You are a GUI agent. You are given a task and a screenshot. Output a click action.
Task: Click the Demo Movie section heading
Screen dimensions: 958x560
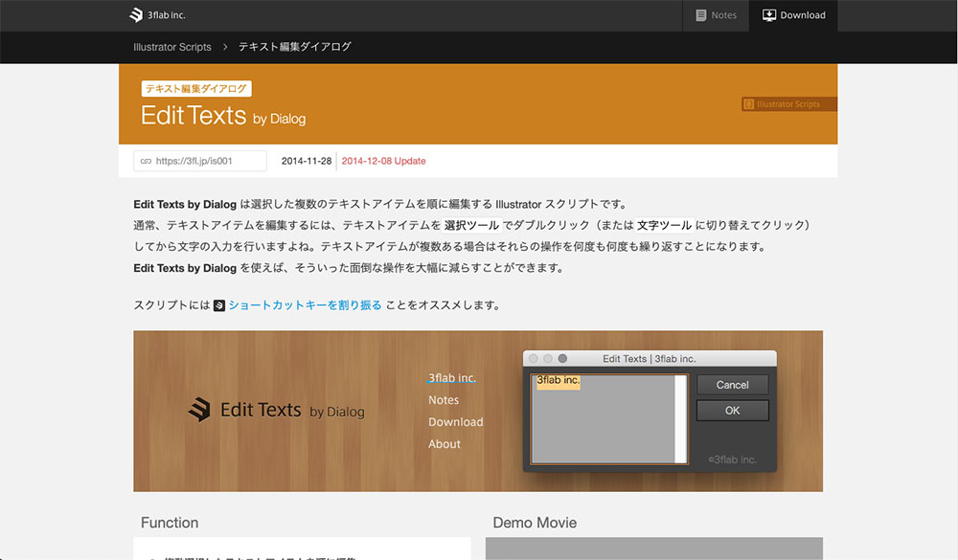(535, 523)
